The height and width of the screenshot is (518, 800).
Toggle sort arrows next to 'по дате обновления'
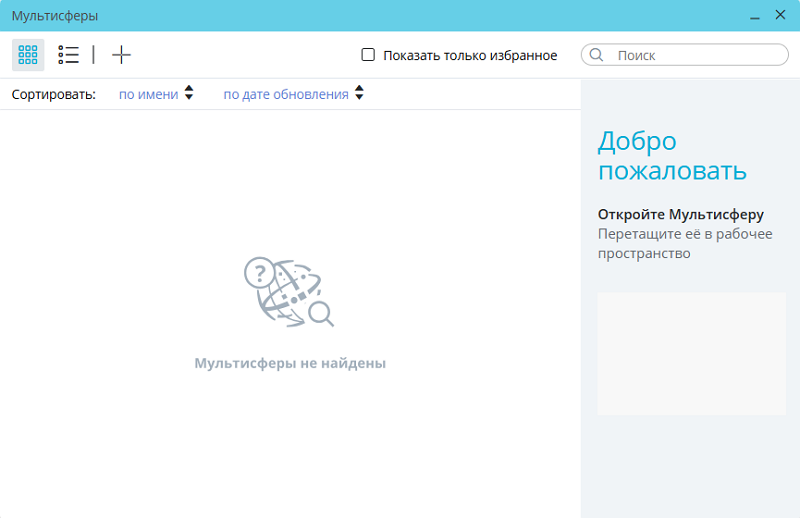359,94
